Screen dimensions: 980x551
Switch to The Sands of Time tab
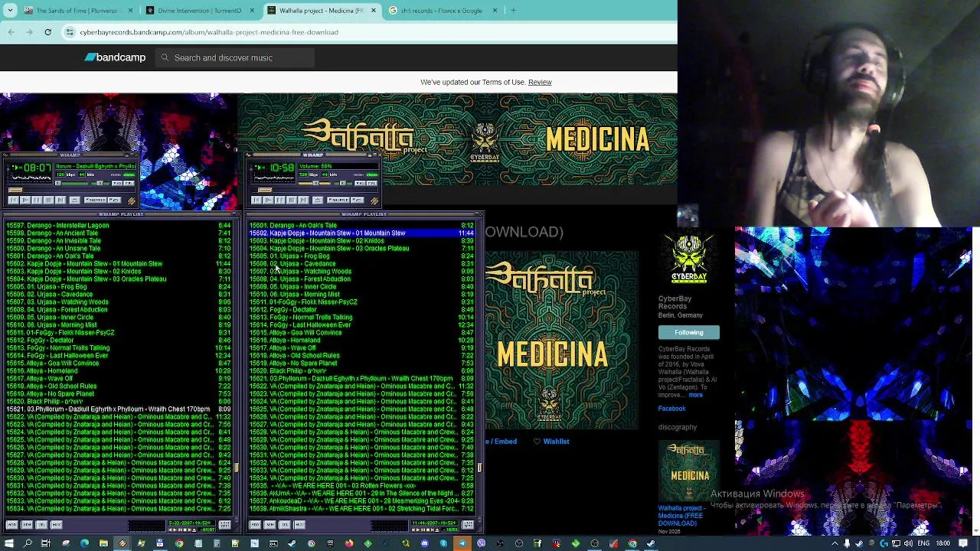[x=79, y=11]
